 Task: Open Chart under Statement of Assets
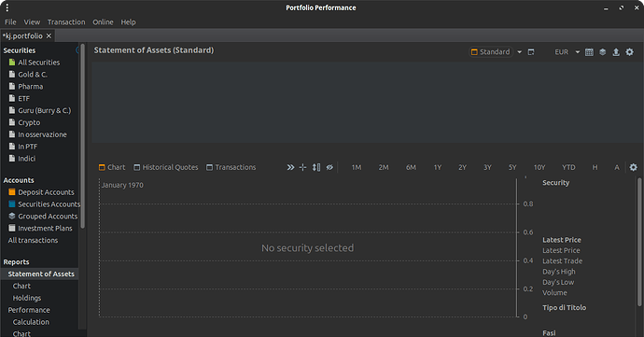pyautogui.click(x=21, y=286)
